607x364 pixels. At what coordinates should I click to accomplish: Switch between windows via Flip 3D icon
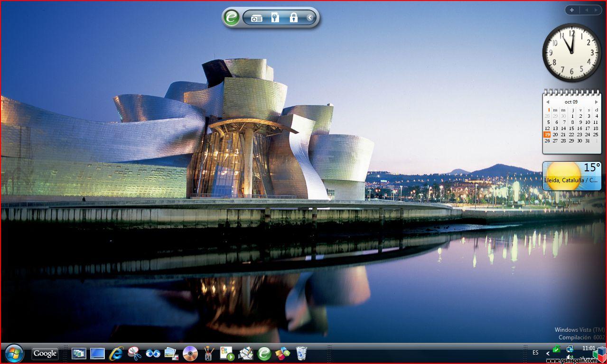[79, 354]
